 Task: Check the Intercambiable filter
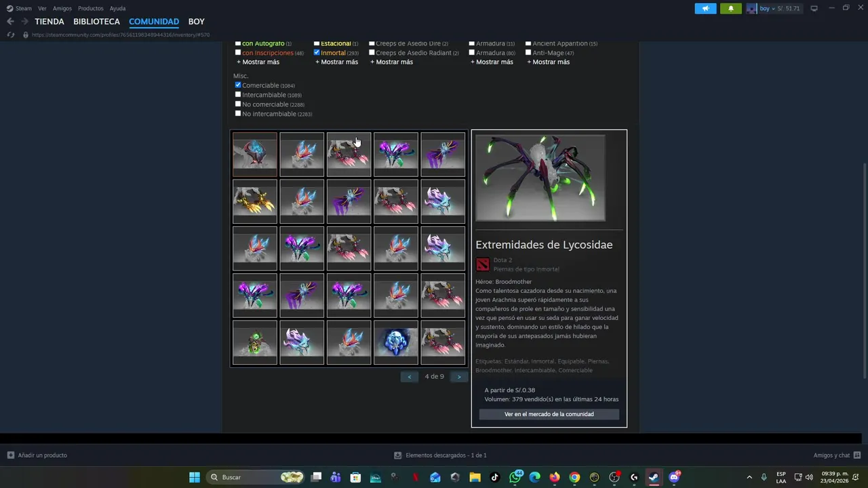coord(238,94)
